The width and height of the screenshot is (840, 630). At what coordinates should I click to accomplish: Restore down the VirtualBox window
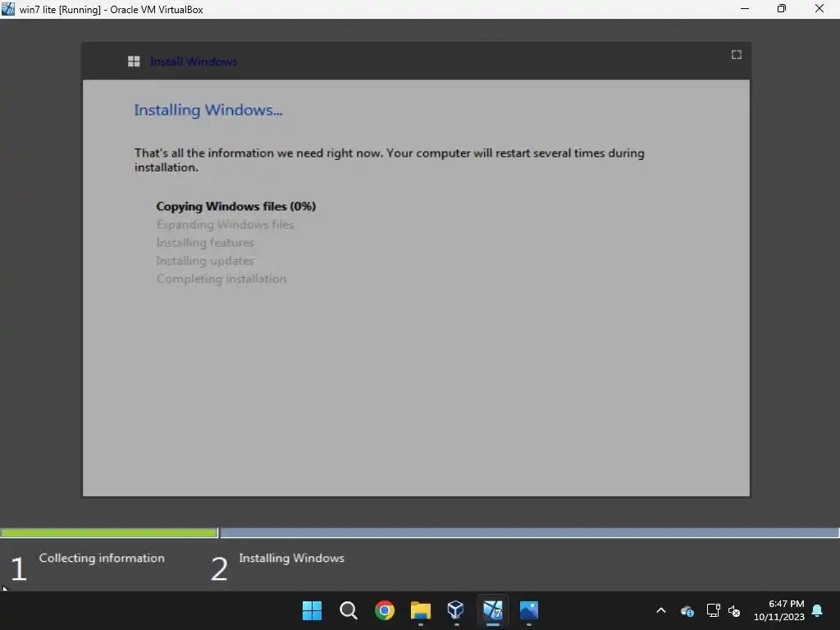point(782,8)
